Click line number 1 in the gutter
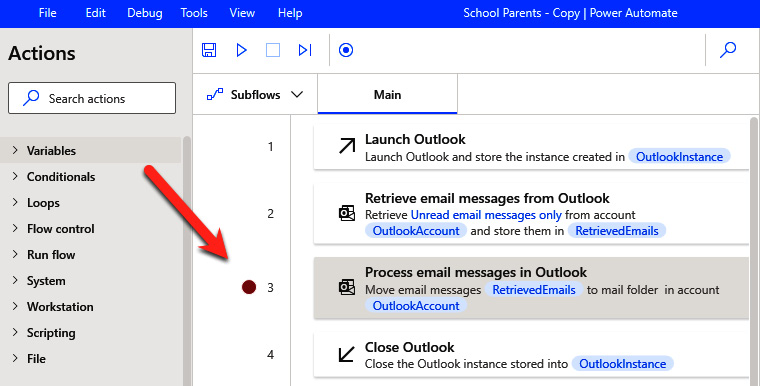Image resolution: width=760 pixels, height=386 pixels. click(x=270, y=146)
